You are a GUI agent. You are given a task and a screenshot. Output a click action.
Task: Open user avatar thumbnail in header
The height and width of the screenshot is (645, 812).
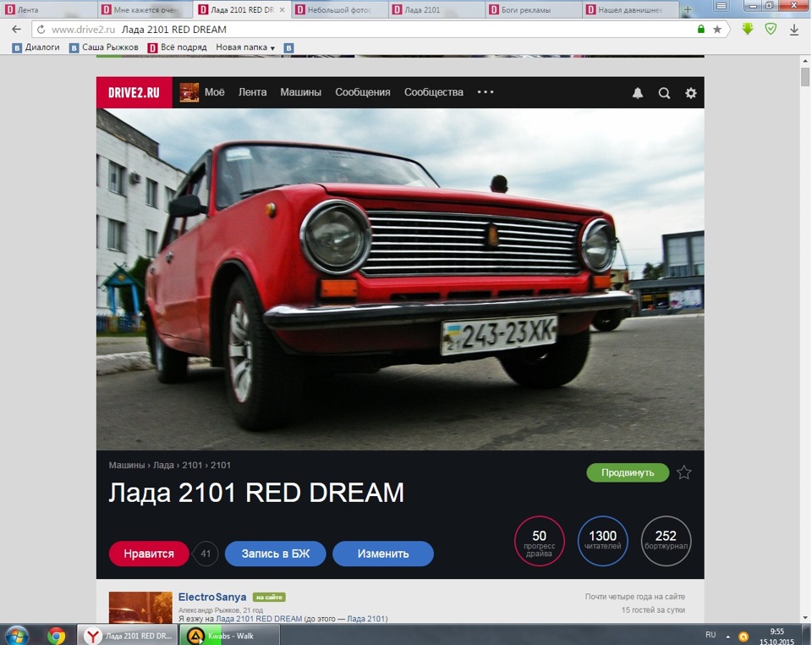click(189, 92)
